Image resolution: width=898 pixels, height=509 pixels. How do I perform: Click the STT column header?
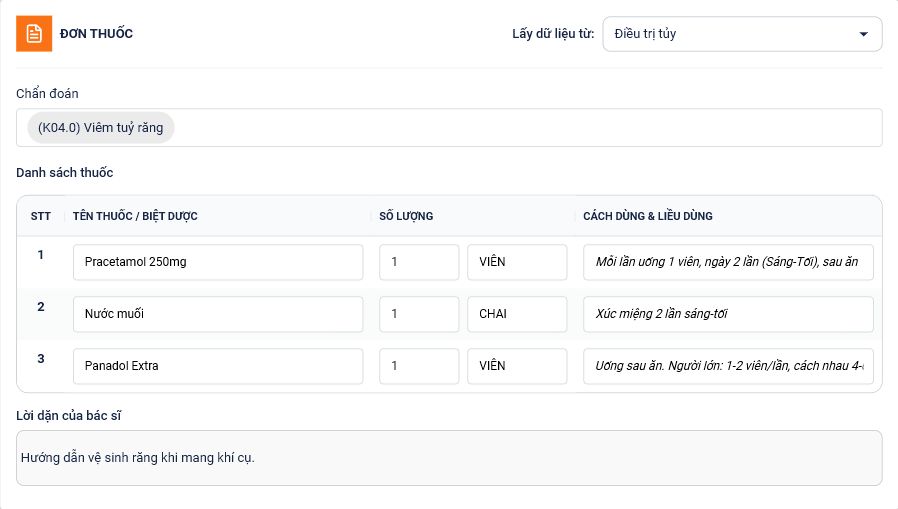click(x=41, y=216)
